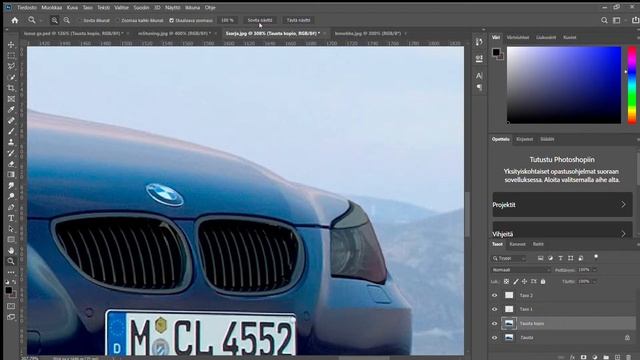Toggle lock transparent pixels icon

506,282
